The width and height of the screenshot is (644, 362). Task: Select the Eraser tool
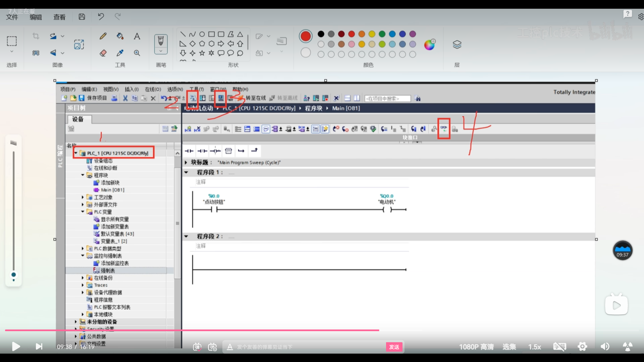(x=103, y=53)
